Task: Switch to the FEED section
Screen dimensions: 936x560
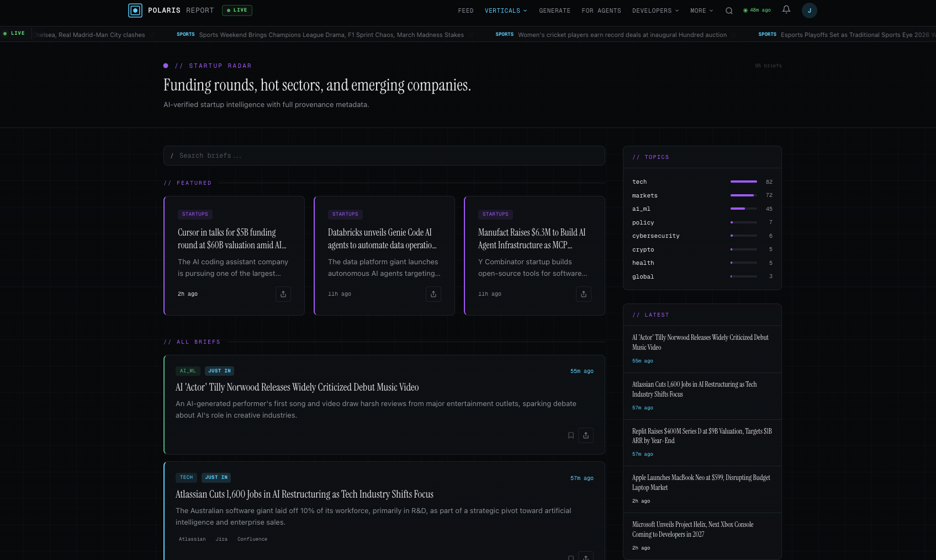Action: tap(466, 10)
